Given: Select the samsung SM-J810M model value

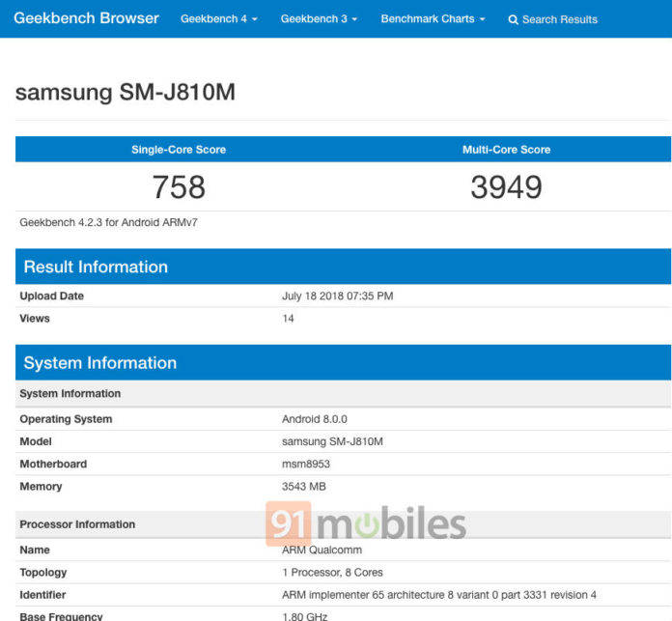Looking at the screenshot, I should (332, 442).
